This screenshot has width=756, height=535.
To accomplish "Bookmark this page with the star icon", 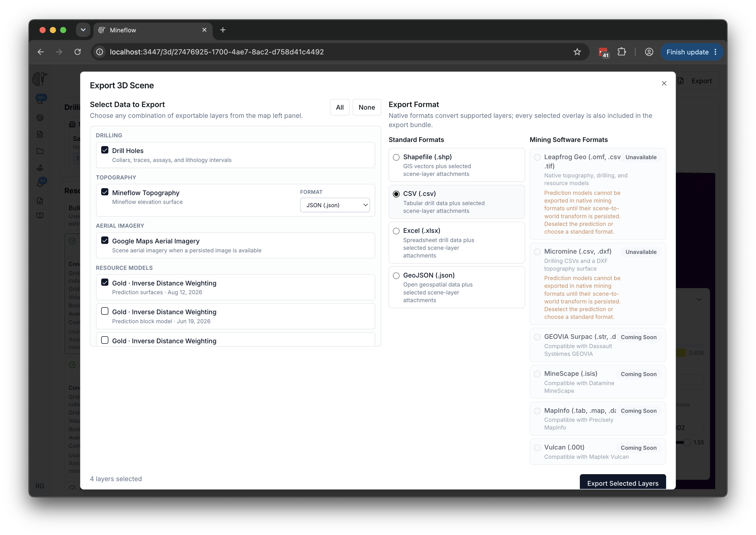I will pos(577,52).
